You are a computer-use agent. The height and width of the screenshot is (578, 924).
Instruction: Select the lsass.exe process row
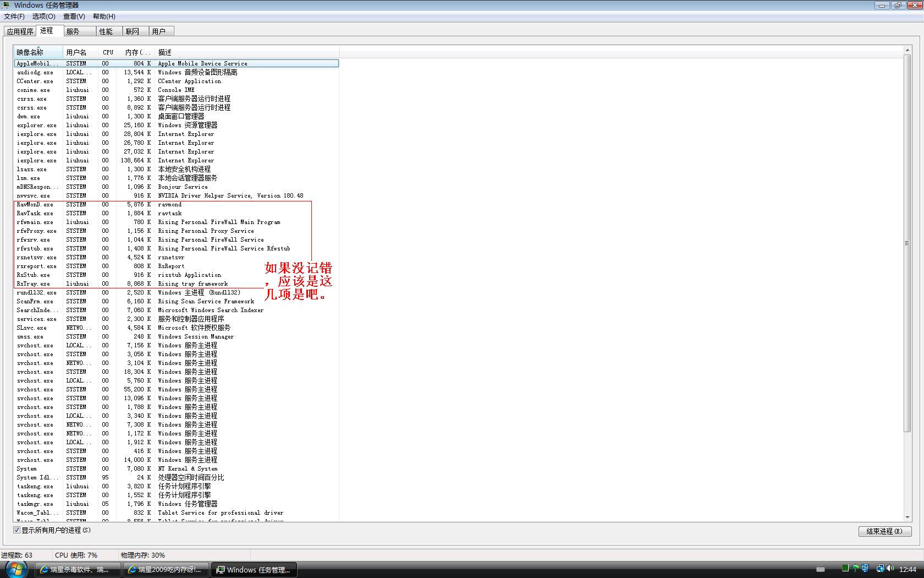tap(176, 169)
